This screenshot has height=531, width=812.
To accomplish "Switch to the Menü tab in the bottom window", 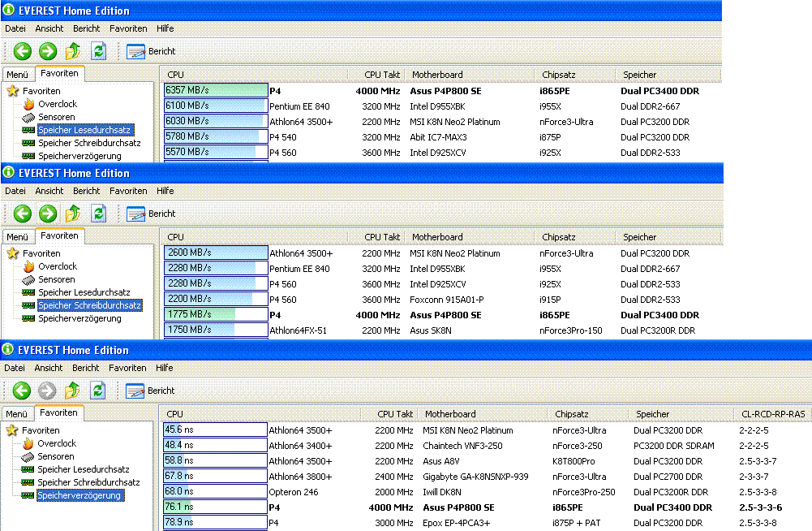I will (x=16, y=414).
